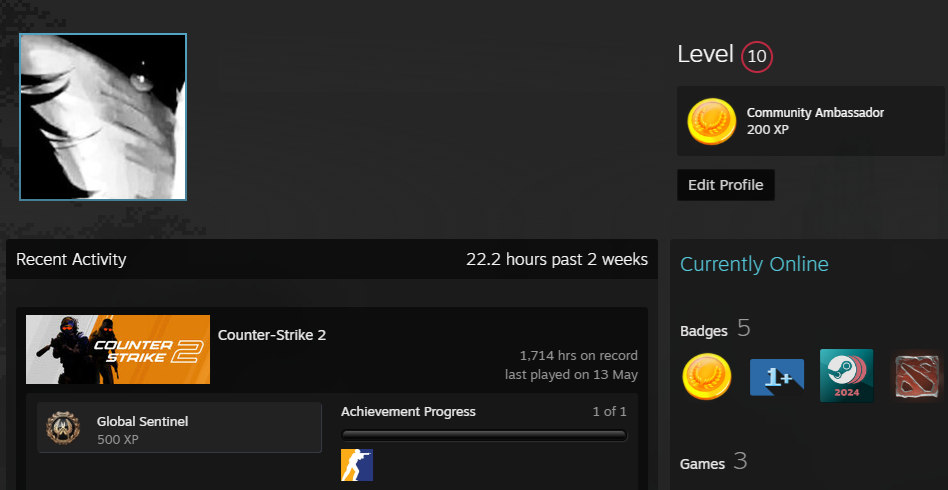This screenshot has height=490, width=948.
Task: Click the 1 of 1 achievement count
Action: tap(609, 412)
